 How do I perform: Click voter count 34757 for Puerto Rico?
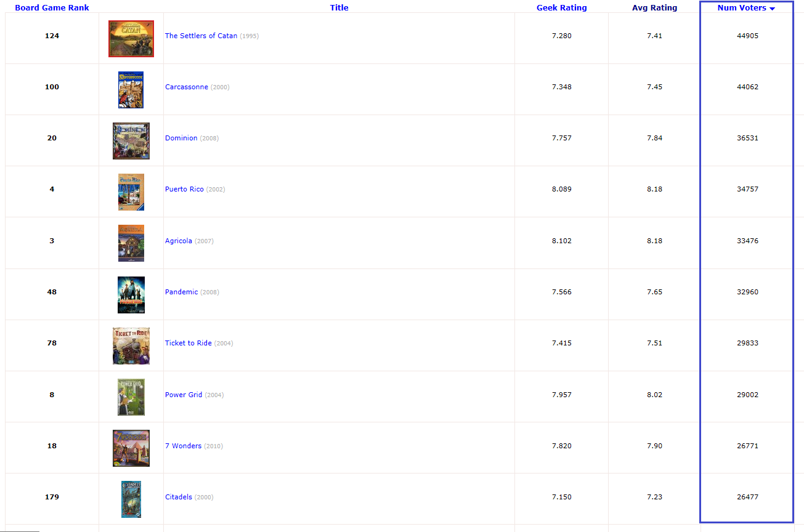(748, 189)
